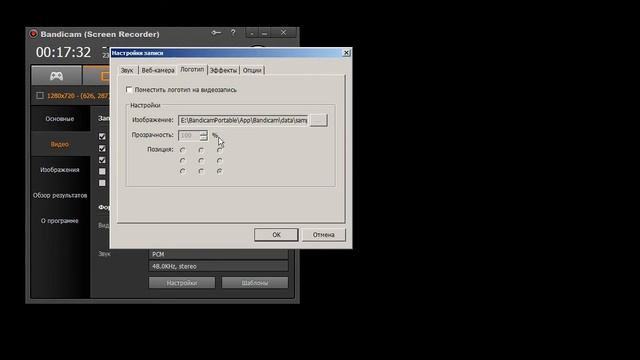Click the Настройки button below sound format
Image resolution: width=640 pixels, height=360 pixels.
tap(182, 283)
